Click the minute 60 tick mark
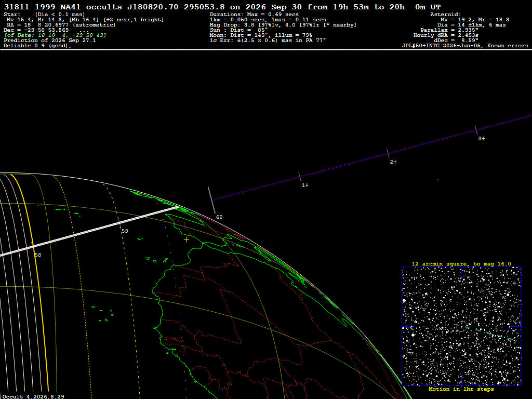The height and width of the screenshot is (399, 532). 212,200
